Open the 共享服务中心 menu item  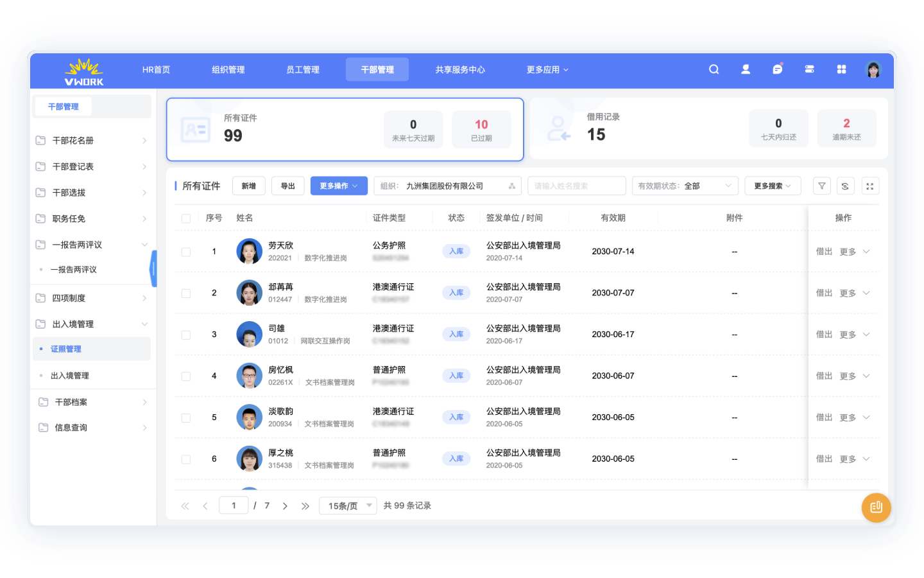click(x=460, y=69)
